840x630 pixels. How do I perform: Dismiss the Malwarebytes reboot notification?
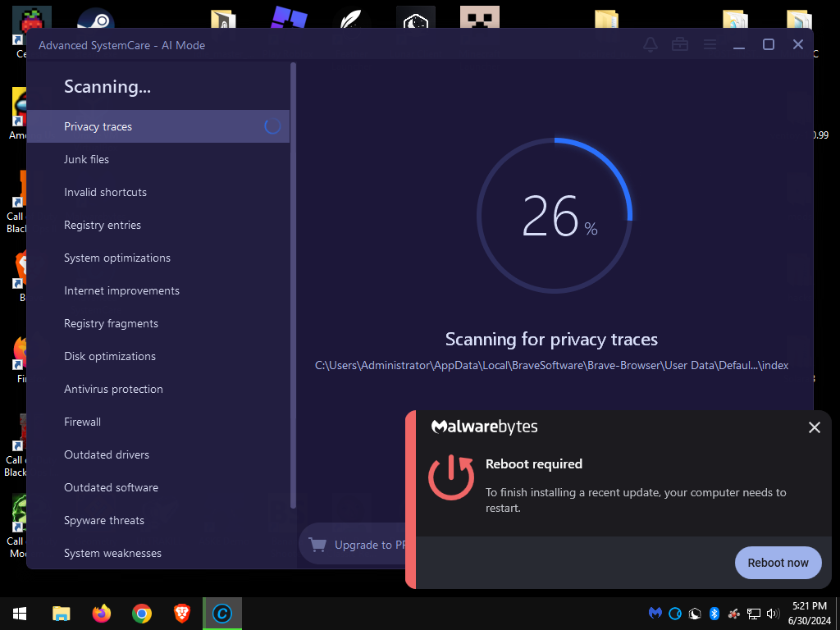point(815,427)
